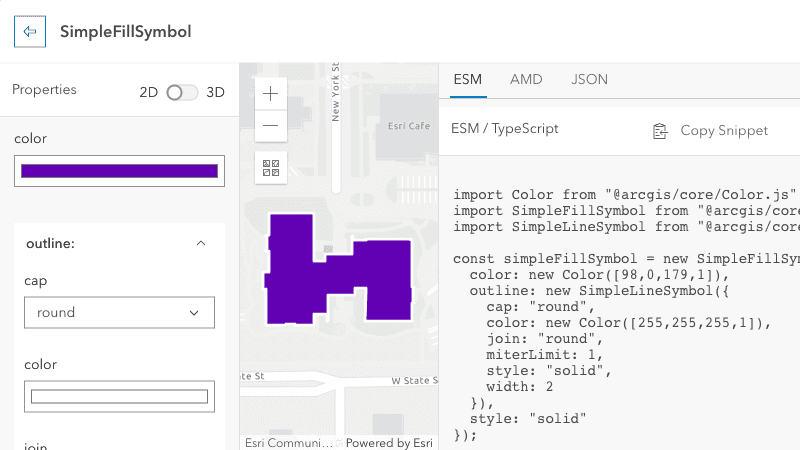800x450 pixels.
Task: Zoom in on the map
Action: click(271, 94)
